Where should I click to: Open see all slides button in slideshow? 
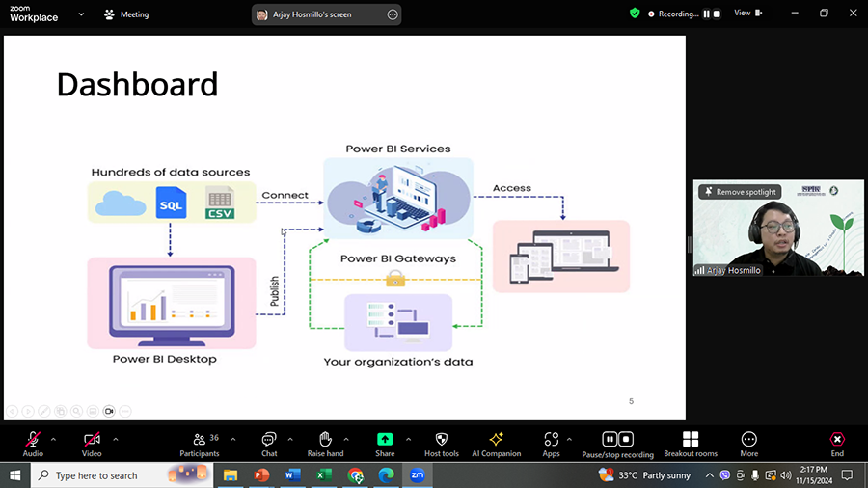pos(61,411)
